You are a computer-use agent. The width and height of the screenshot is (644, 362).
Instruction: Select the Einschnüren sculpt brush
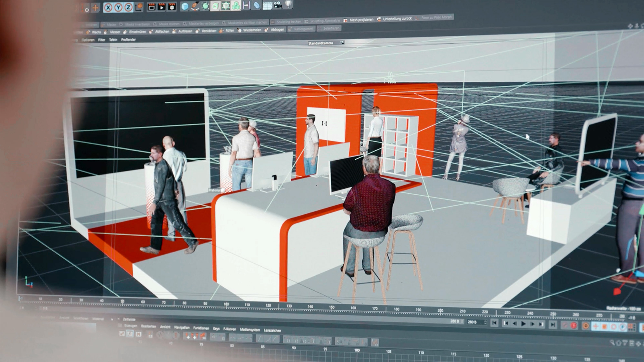135,32
